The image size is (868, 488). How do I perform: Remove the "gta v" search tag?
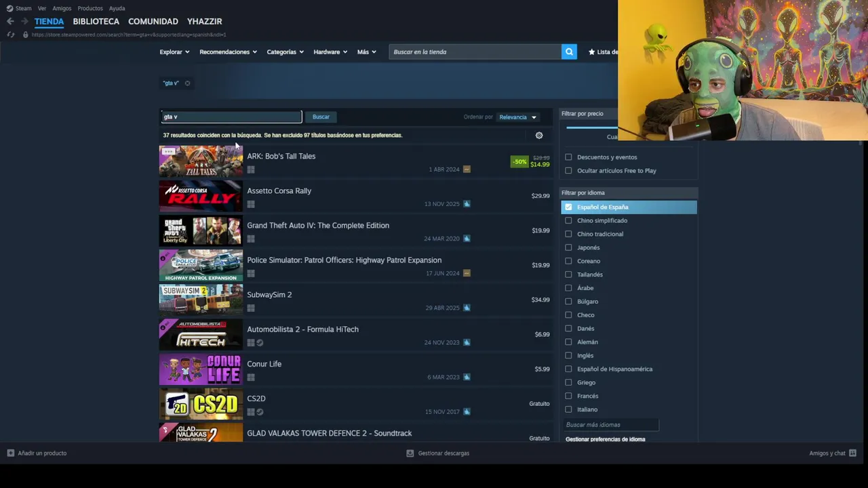pyautogui.click(x=187, y=83)
